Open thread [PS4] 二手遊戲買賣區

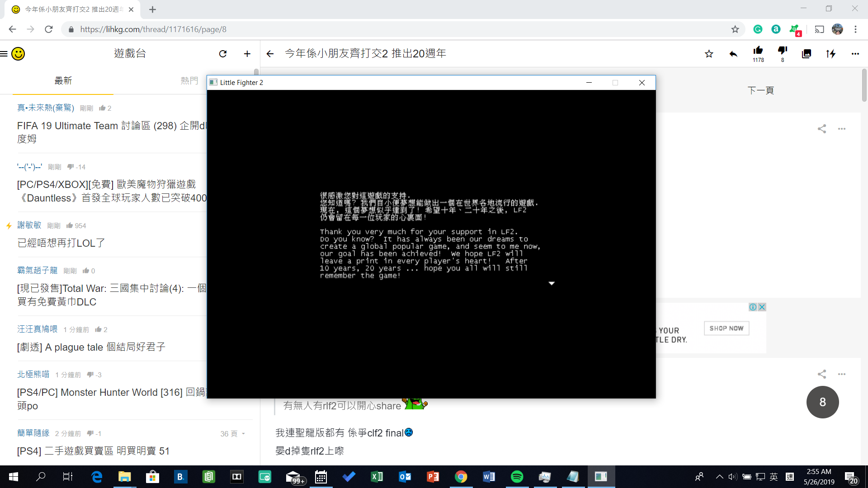tap(93, 451)
